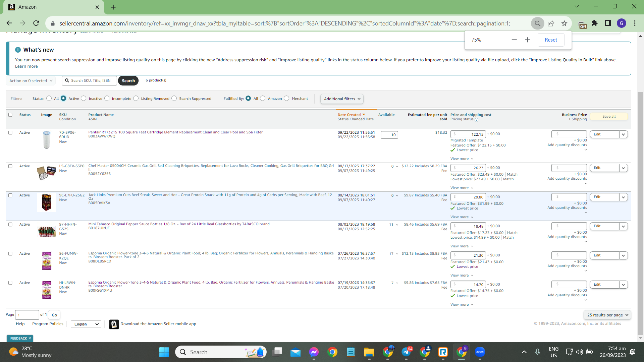Image resolution: width=644 pixels, height=362 pixels.
Task: Reload the Seller Central page
Action: point(36,23)
